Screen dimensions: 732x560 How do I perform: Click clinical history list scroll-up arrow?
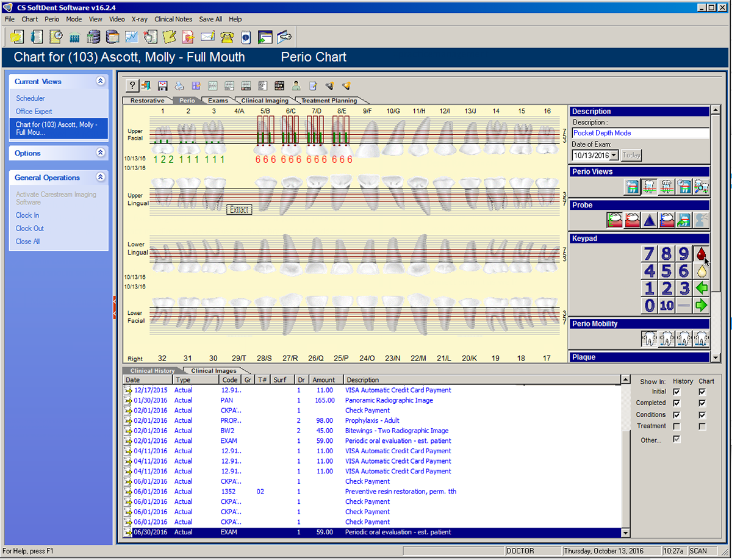coord(625,379)
